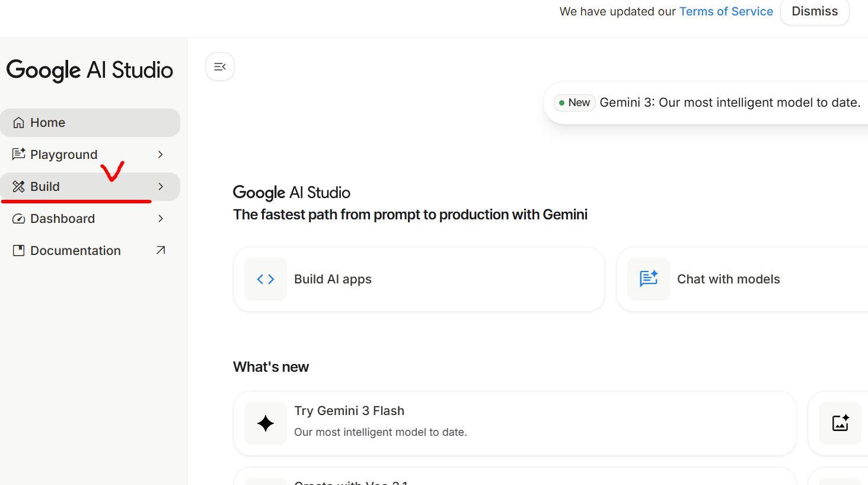868x485 pixels.
Task: Click the Gemini 3 Flash sparkle icon
Action: (x=266, y=423)
